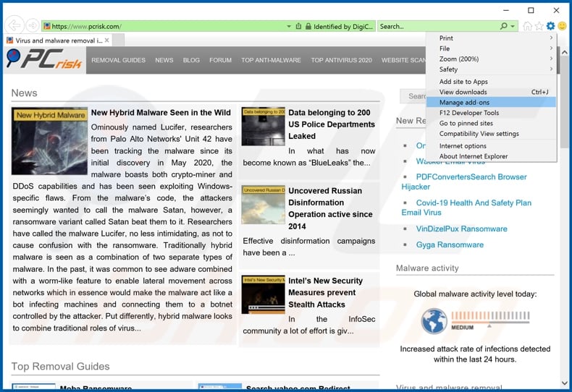The width and height of the screenshot is (572, 392).
Task: Open Data belonging to 200 US Police Departments article
Action: [x=332, y=124]
